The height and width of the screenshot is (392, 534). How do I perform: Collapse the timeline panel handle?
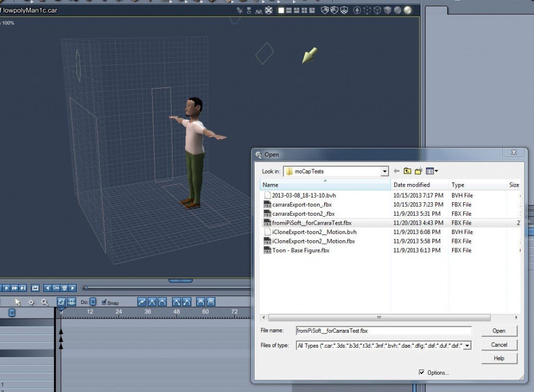tap(180, 281)
